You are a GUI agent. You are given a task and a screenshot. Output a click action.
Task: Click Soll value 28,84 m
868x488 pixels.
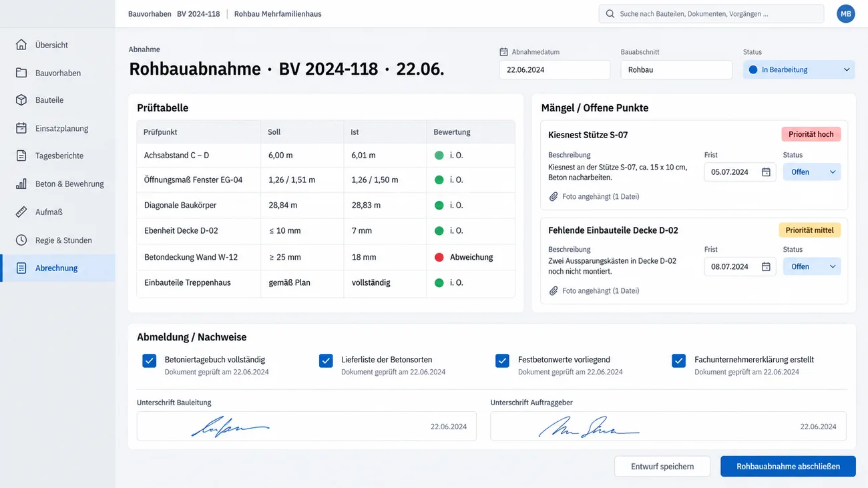[x=283, y=205]
